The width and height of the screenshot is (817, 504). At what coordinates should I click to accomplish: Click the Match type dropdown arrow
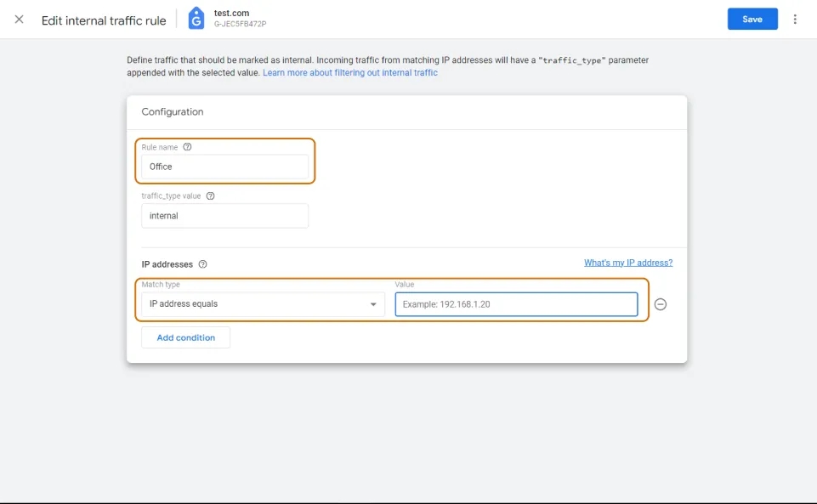[373, 304]
